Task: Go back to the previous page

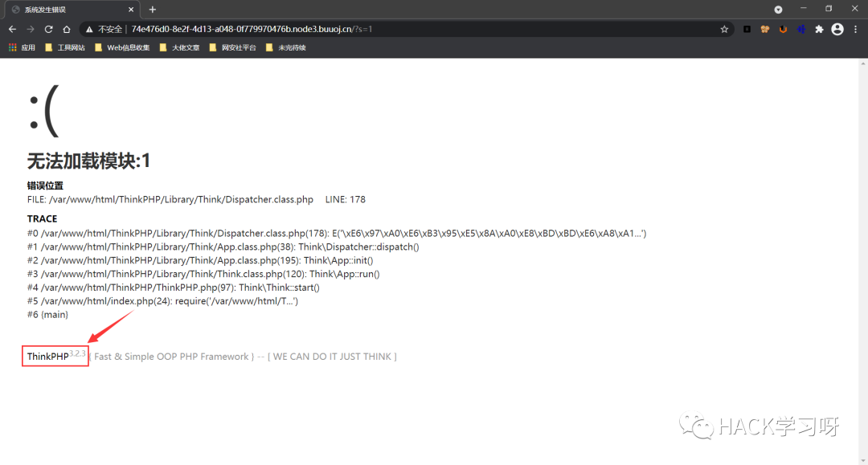Action: 12,29
